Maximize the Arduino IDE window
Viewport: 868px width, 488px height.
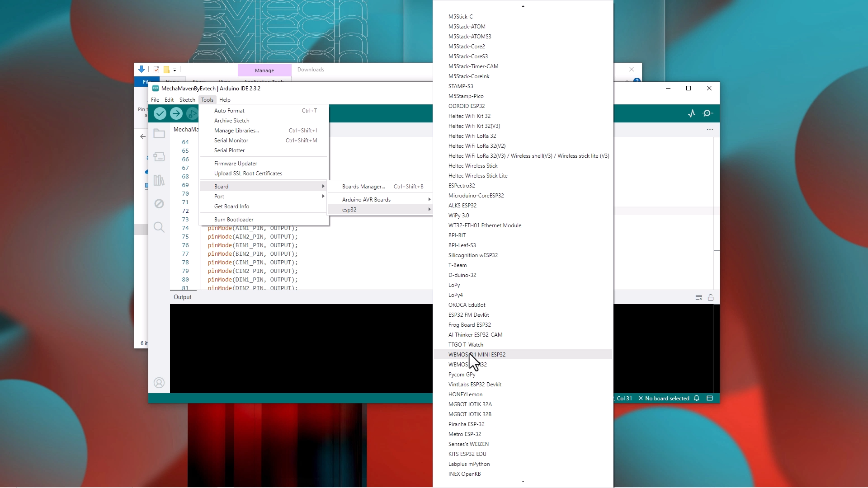coord(689,88)
